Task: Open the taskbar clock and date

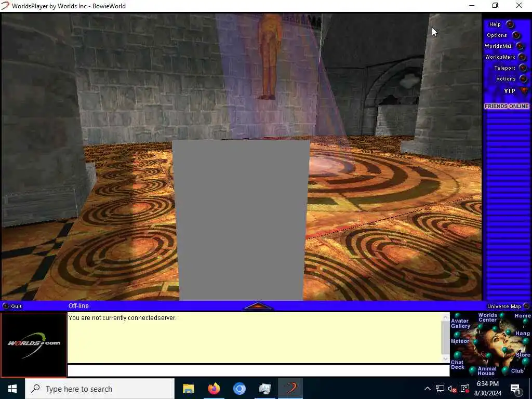Action: 487,389
